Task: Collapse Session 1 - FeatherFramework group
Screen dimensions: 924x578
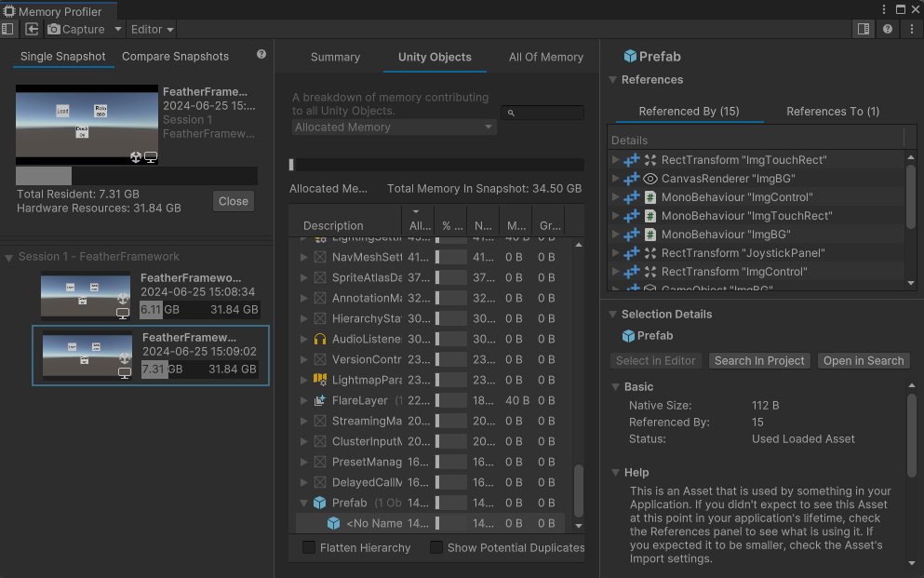Action: (x=8, y=258)
